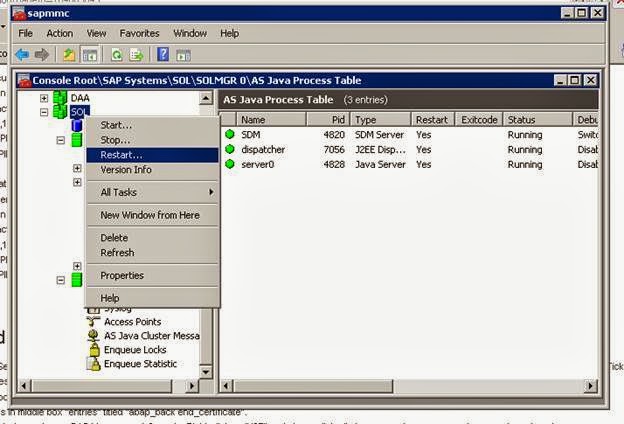This screenshot has width=624, height=424.
Task: Select Version Info in context menu
Action: coord(152,170)
